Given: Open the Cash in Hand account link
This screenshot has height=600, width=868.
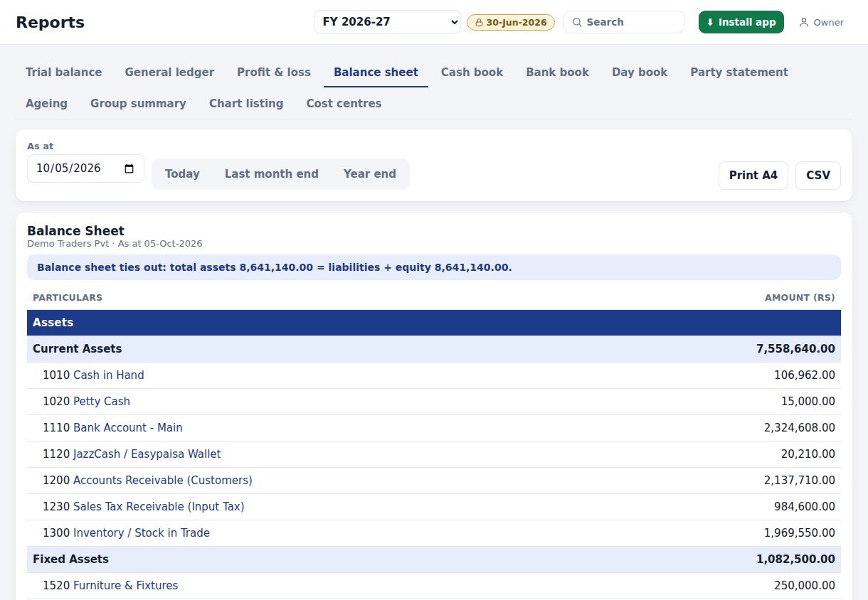Looking at the screenshot, I should pyautogui.click(x=109, y=375).
